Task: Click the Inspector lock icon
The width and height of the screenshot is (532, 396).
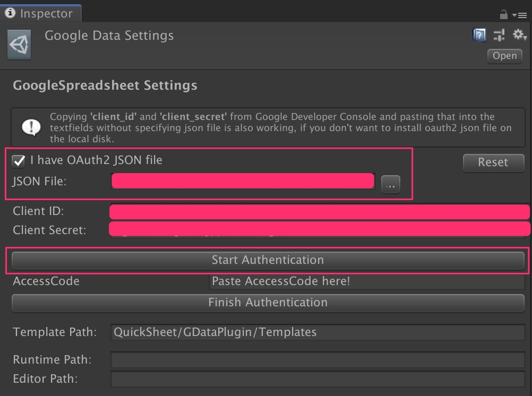Action: (504, 15)
